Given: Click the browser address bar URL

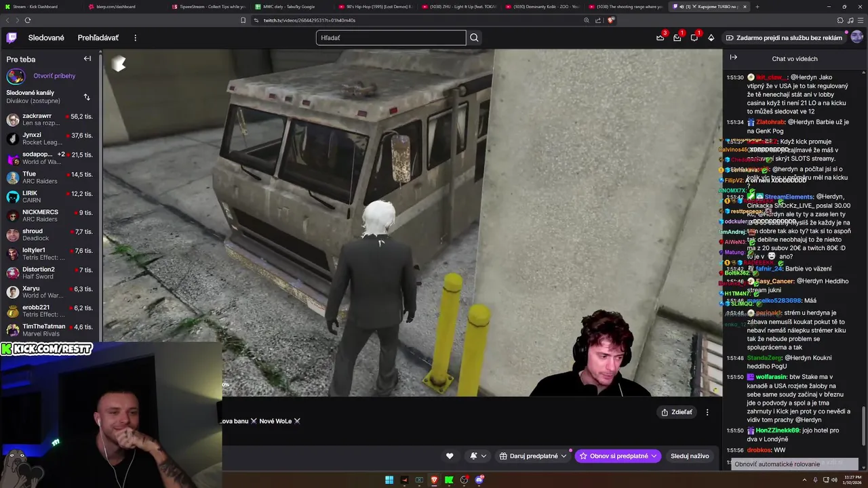Looking at the screenshot, I should pos(309,20).
